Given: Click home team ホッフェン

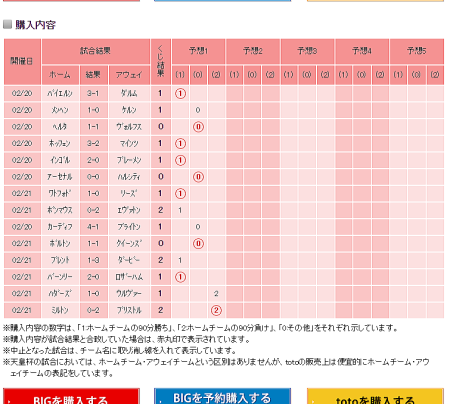Looking at the screenshot, I should pyautogui.click(x=60, y=143).
